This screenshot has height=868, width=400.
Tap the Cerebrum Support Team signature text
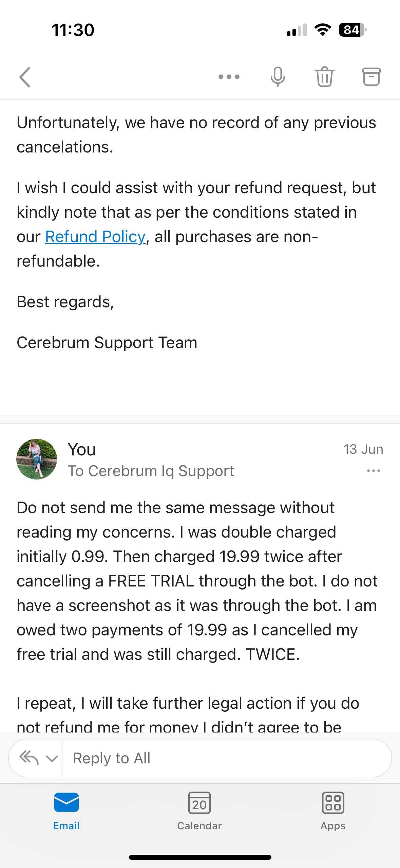click(107, 343)
